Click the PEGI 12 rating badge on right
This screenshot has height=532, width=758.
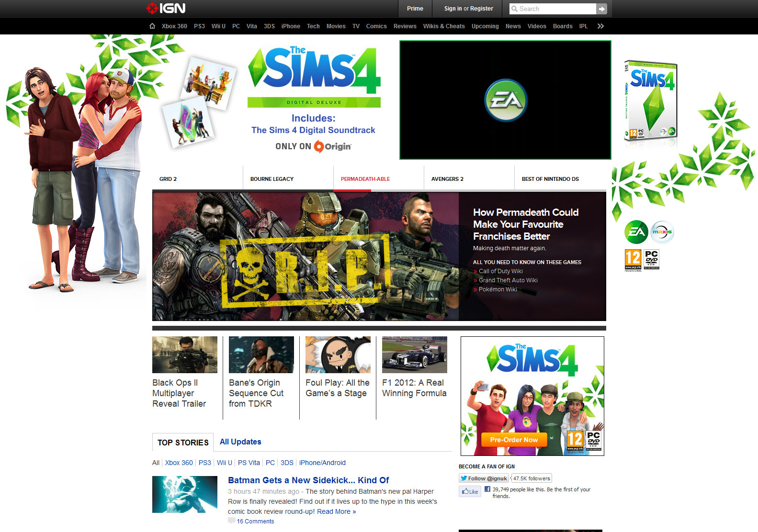tap(633, 261)
